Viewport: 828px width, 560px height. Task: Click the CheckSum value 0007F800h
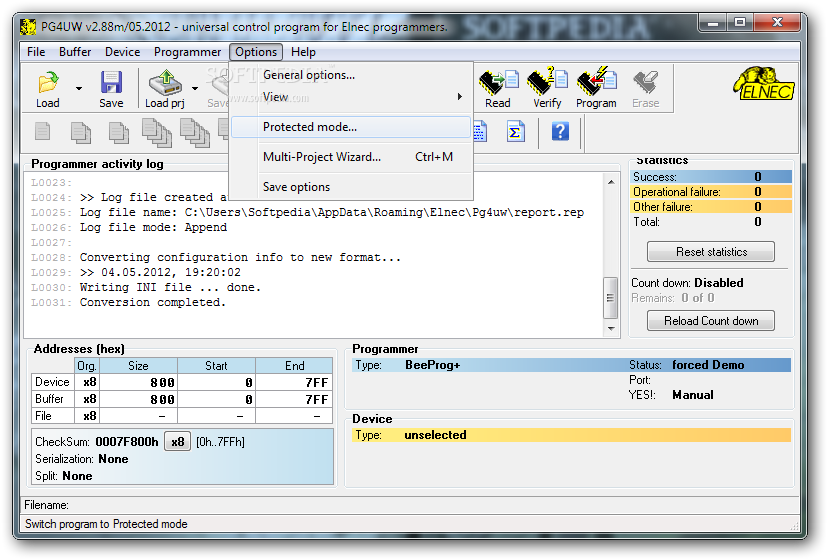pos(127,442)
